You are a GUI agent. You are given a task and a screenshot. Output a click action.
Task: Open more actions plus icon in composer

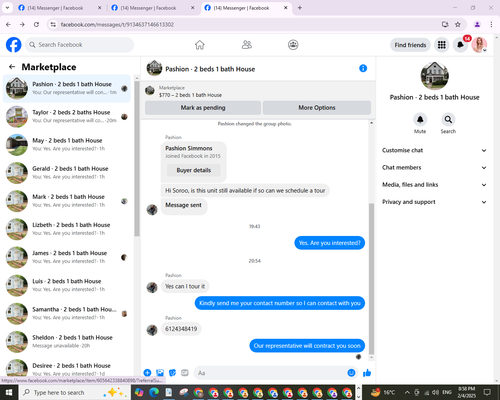pyautogui.click(x=147, y=373)
